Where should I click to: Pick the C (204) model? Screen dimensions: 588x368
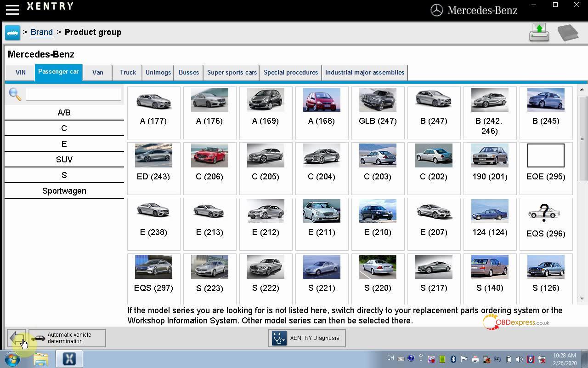pos(322,168)
